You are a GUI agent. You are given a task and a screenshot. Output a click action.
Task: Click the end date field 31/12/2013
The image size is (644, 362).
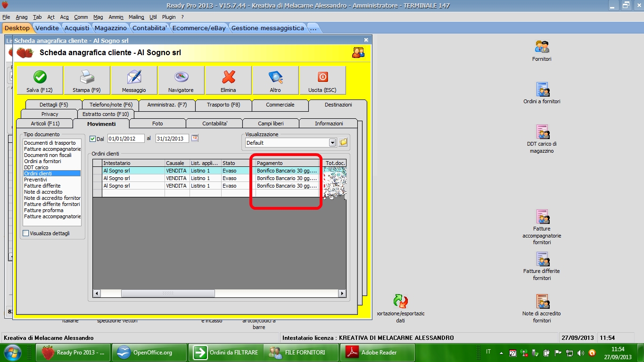coord(172,139)
